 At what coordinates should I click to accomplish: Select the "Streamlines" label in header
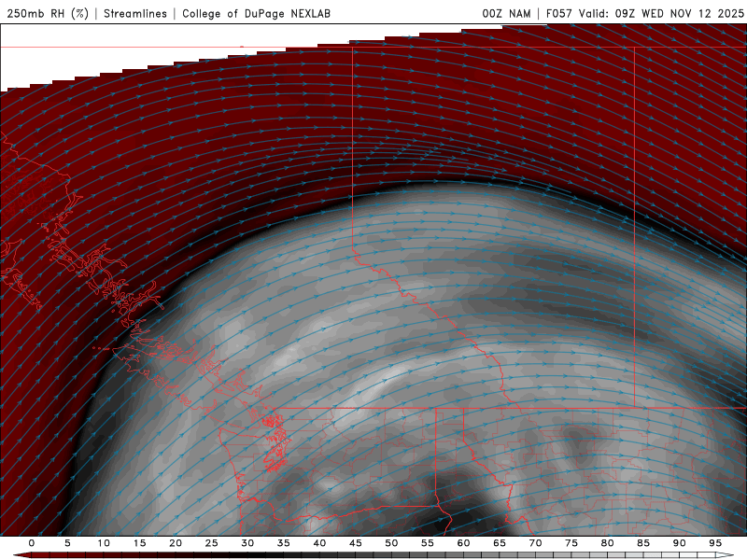[135, 13]
